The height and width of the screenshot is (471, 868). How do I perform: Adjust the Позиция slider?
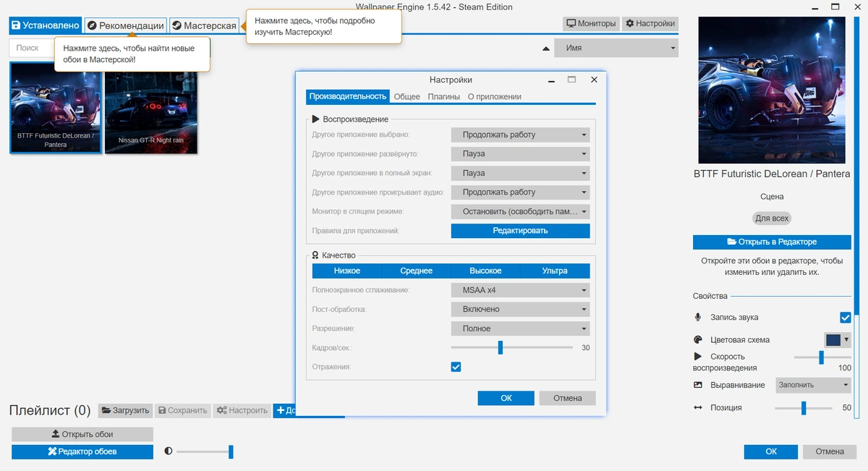pyautogui.click(x=804, y=408)
